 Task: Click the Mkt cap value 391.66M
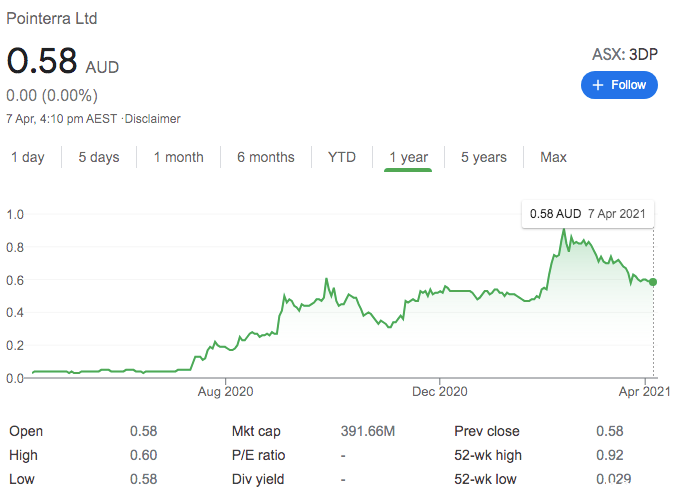pos(368,431)
